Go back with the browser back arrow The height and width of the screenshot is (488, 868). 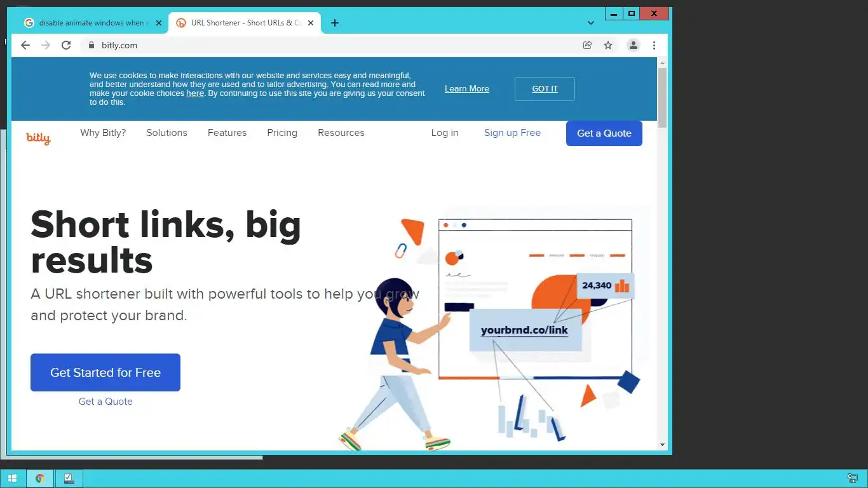pyautogui.click(x=25, y=45)
